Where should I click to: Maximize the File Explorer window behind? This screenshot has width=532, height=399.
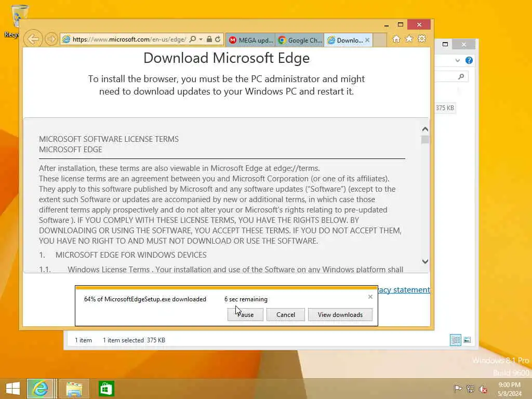pos(445,44)
